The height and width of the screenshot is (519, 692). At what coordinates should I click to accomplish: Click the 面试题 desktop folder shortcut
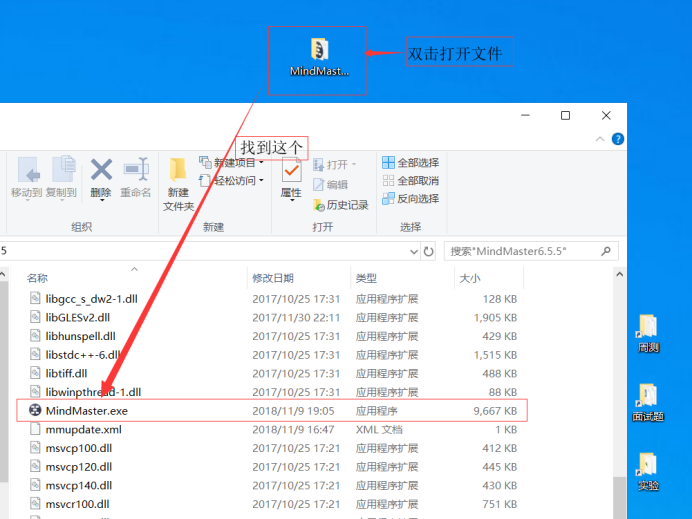pos(648,402)
